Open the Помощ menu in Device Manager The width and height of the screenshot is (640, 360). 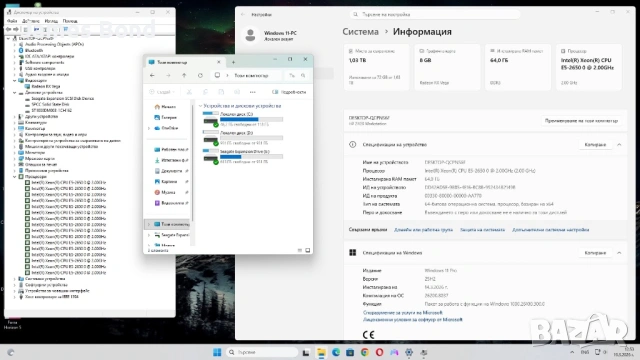pyautogui.click(x=70, y=21)
